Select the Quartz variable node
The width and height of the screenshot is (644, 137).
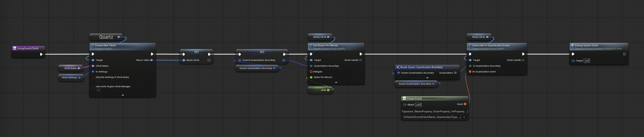106,37
